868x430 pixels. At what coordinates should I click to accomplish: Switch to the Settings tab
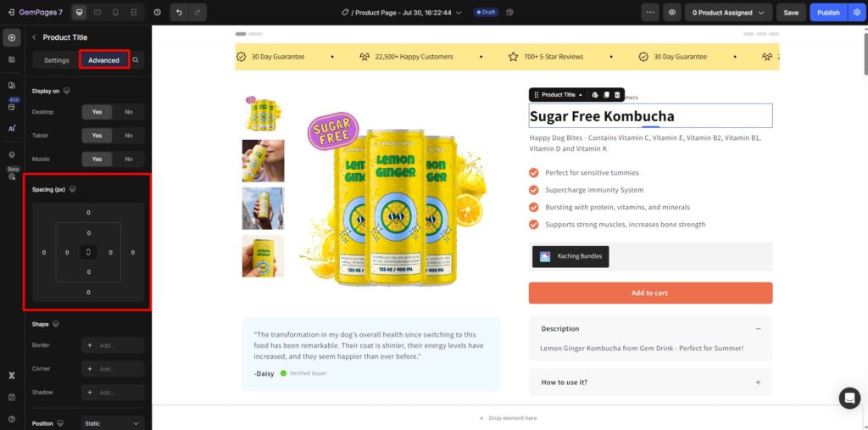click(57, 60)
